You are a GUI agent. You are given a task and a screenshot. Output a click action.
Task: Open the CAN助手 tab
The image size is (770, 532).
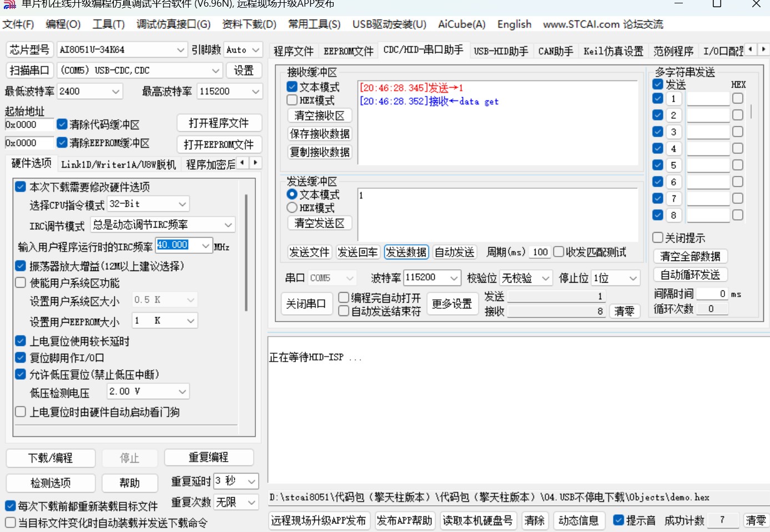pyautogui.click(x=555, y=50)
